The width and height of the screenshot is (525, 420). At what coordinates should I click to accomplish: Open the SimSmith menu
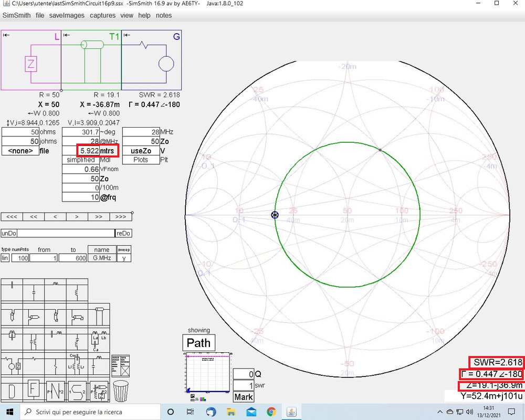16,15
